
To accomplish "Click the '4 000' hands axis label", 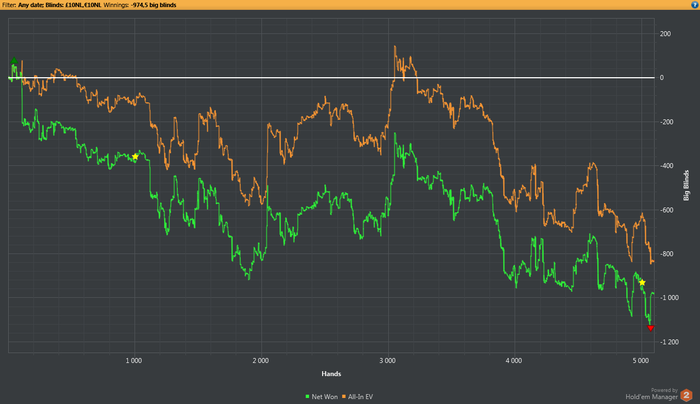I will pos(514,361).
